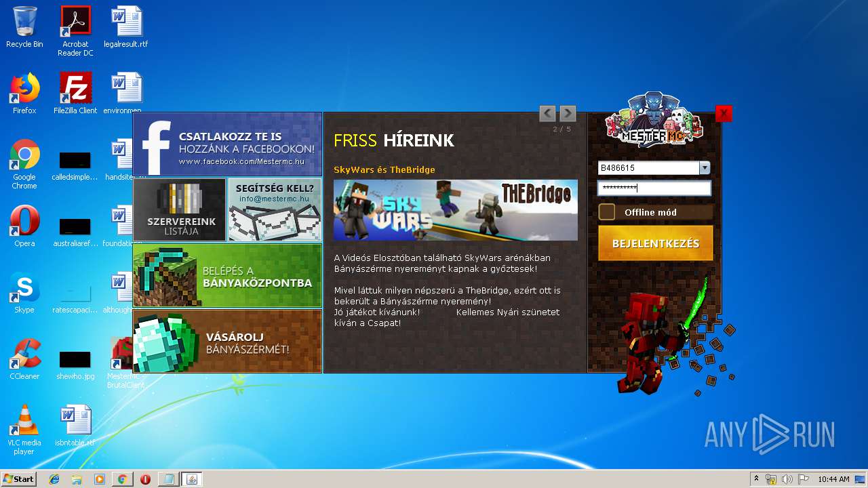Show hidden tray icons arrow
Viewport: 868px width, 488px height.
pyautogui.click(x=756, y=479)
